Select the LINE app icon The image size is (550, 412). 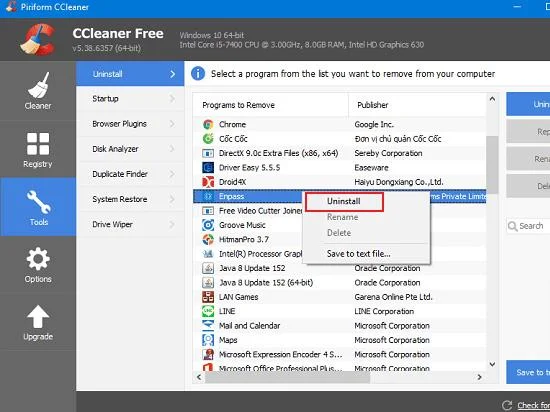click(208, 311)
